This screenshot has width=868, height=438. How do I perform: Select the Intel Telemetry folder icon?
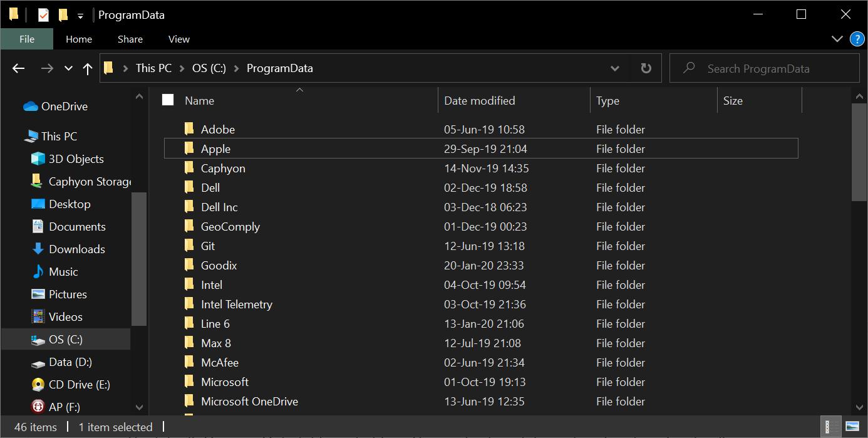(189, 304)
